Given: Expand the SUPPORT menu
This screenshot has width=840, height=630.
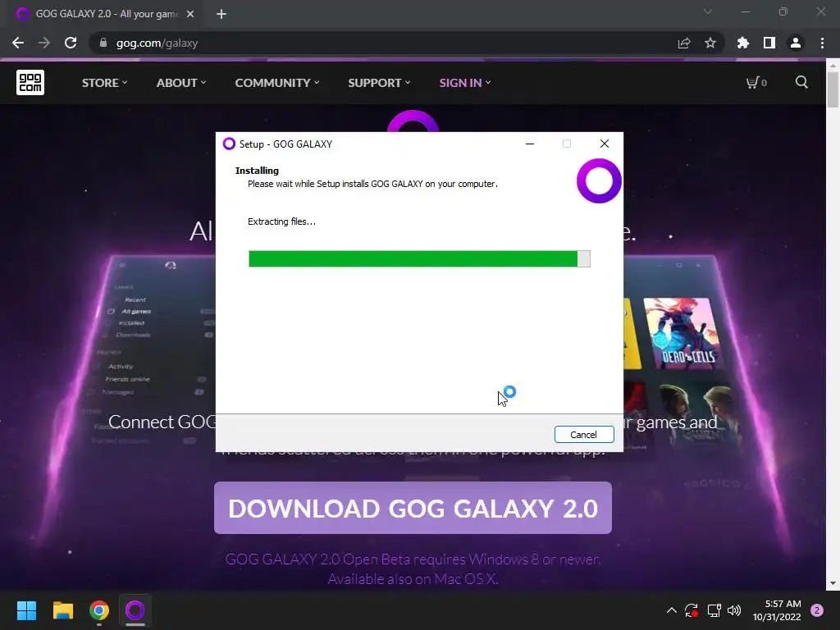Looking at the screenshot, I should [379, 83].
